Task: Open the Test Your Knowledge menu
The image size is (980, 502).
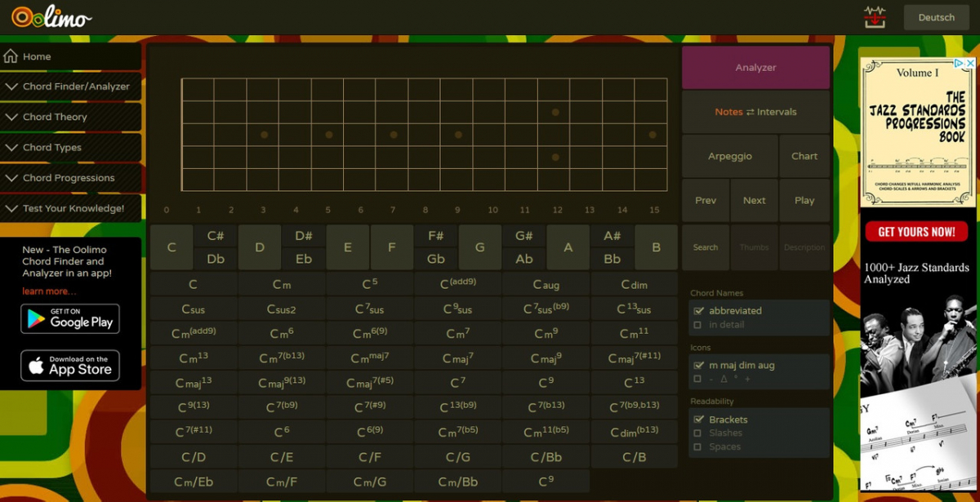Action: click(x=71, y=208)
